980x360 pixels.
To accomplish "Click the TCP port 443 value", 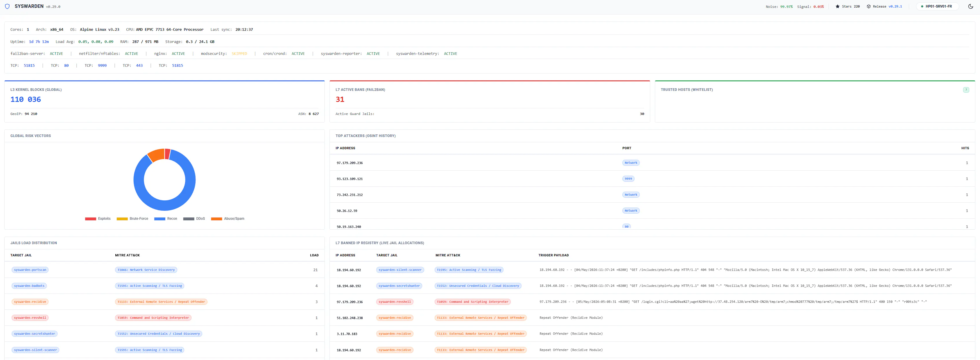I will coord(139,66).
